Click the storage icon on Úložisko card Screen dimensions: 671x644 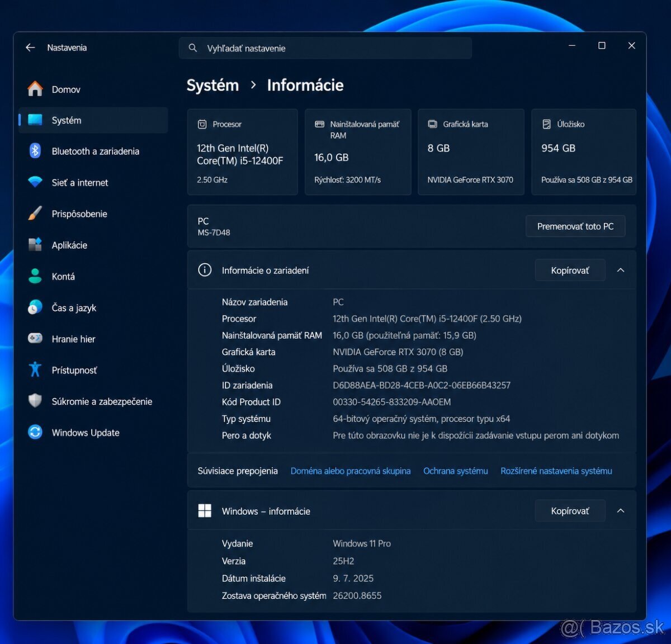pos(547,124)
